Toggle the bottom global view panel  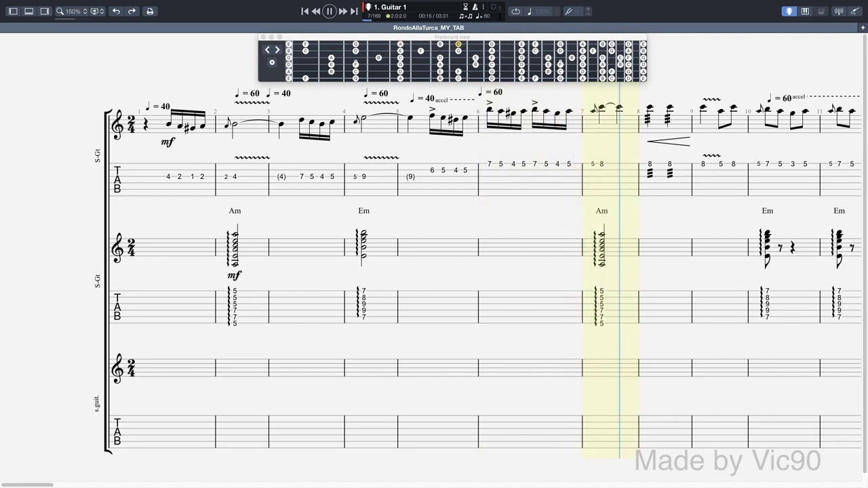pos(28,11)
